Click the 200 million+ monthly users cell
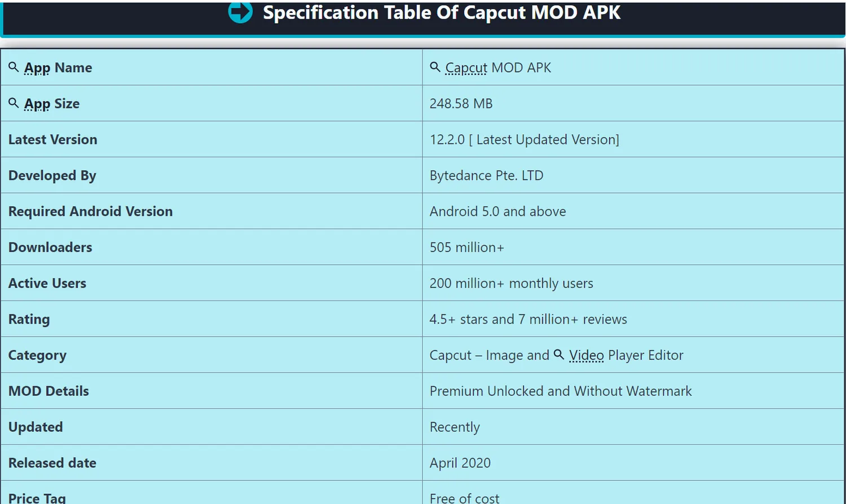Image resolution: width=846 pixels, height=504 pixels. [633, 283]
